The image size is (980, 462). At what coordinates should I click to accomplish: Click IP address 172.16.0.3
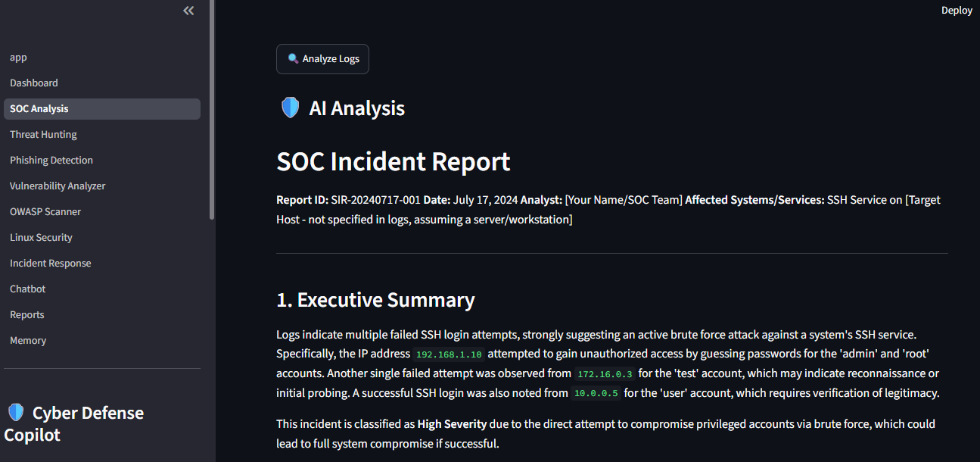(x=605, y=374)
